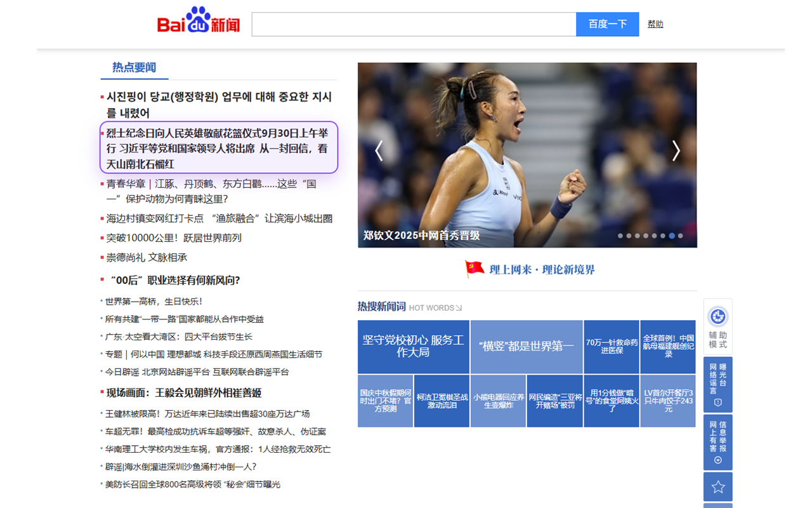
Task: Advance carousel using the right arrow
Action: [x=675, y=151]
